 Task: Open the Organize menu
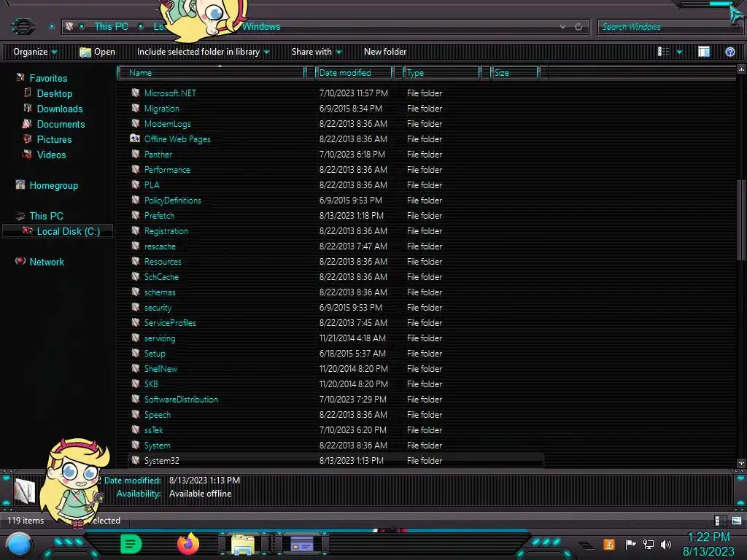point(35,52)
